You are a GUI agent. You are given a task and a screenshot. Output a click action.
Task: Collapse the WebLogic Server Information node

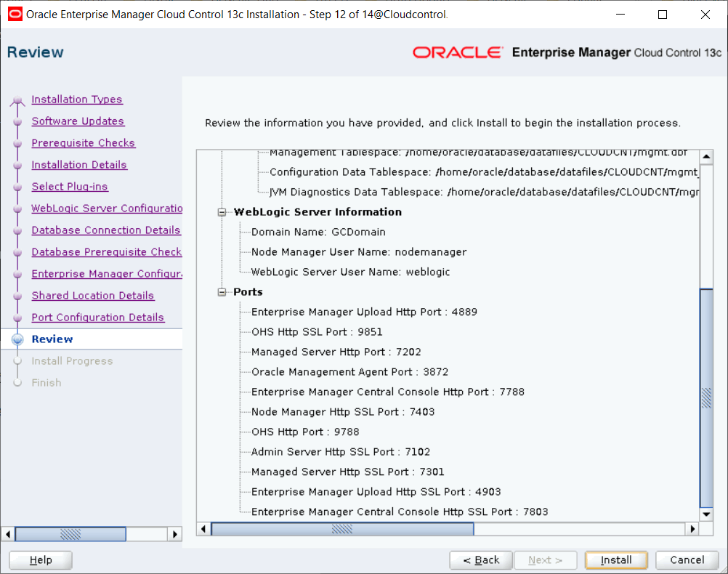(x=222, y=212)
